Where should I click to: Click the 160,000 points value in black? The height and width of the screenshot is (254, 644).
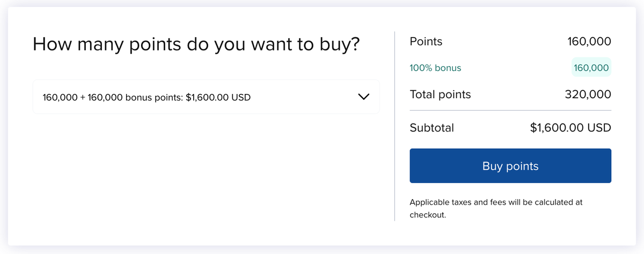pyautogui.click(x=589, y=41)
